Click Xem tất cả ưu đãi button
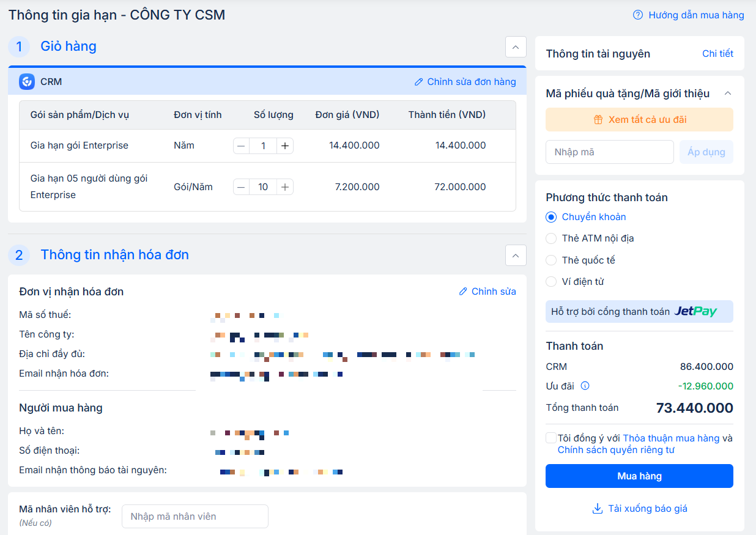The width and height of the screenshot is (756, 535). (x=639, y=120)
